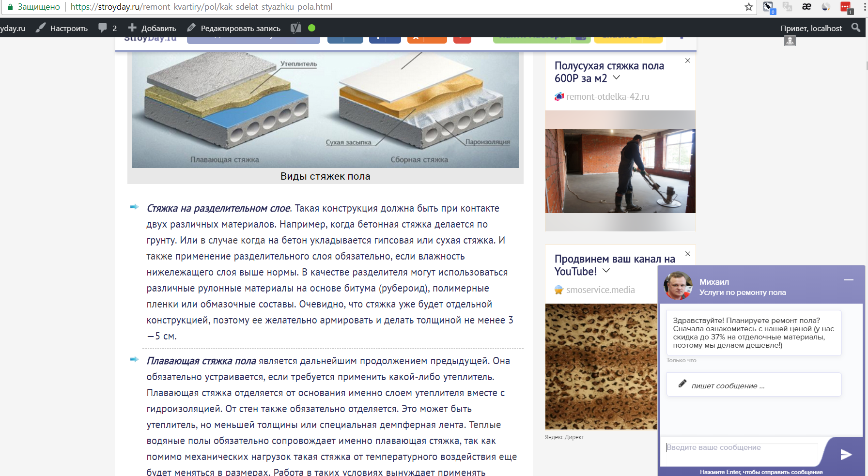
Task: Open WordPress admin bar search magnifier
Action: tap(856, 28)
